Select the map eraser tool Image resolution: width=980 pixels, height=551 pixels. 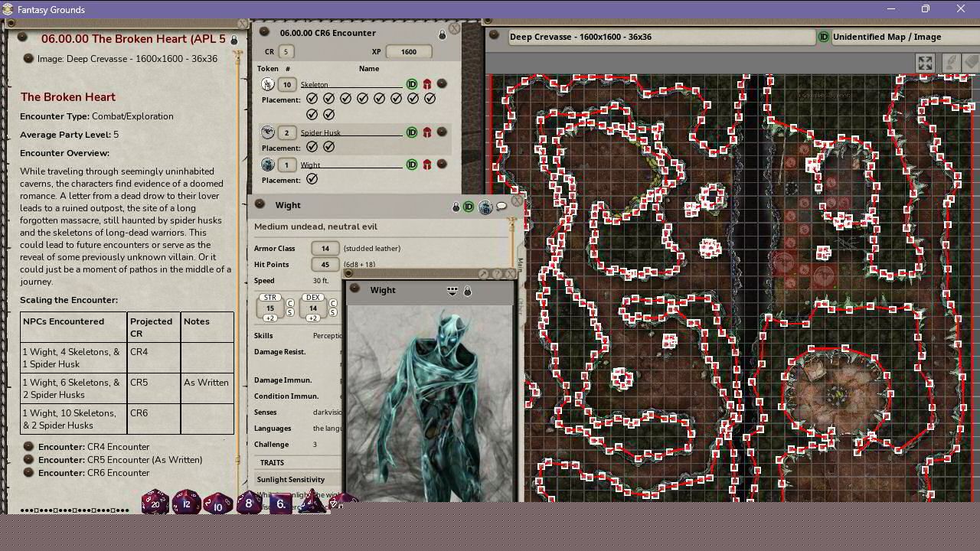coord(971,63)
